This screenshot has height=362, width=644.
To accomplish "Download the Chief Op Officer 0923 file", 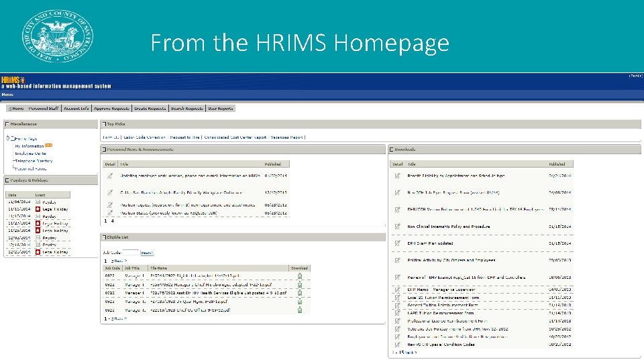I will (x=300, y=310).
